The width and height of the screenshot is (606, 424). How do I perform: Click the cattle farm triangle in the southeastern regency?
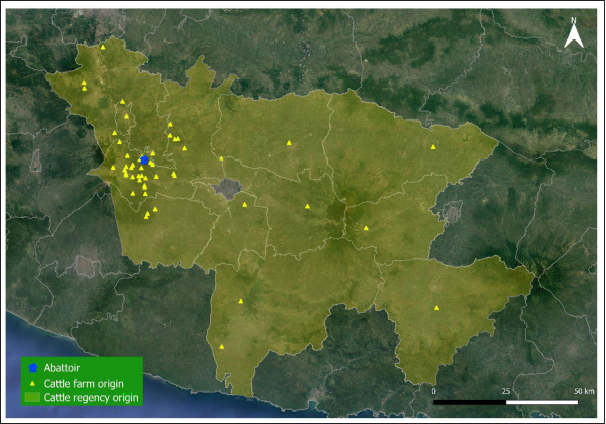(x=436, y=307)
